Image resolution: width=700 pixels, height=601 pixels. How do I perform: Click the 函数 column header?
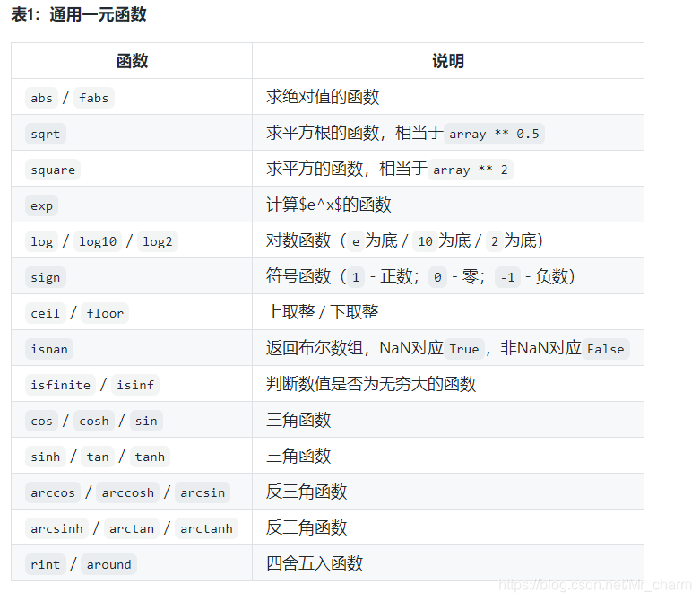132,61
